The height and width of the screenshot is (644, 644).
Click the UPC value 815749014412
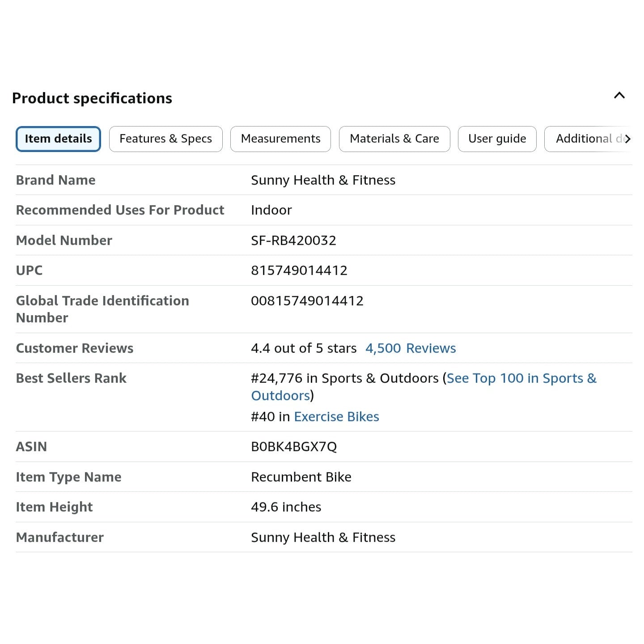[299, 271]
